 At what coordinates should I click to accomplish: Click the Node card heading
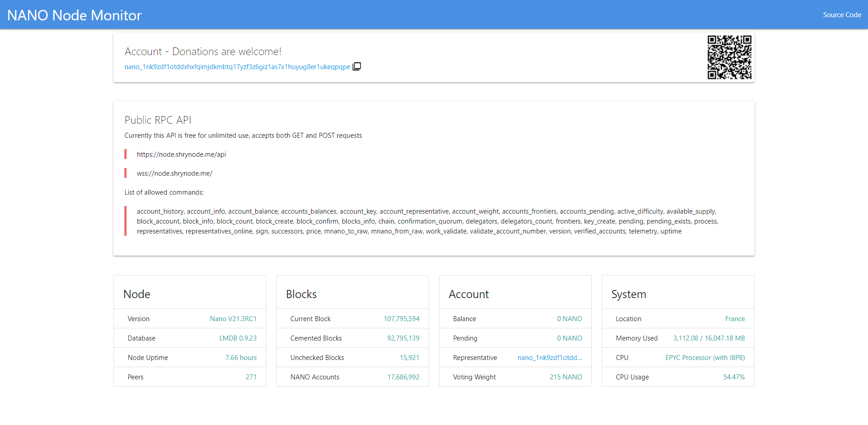137,294
